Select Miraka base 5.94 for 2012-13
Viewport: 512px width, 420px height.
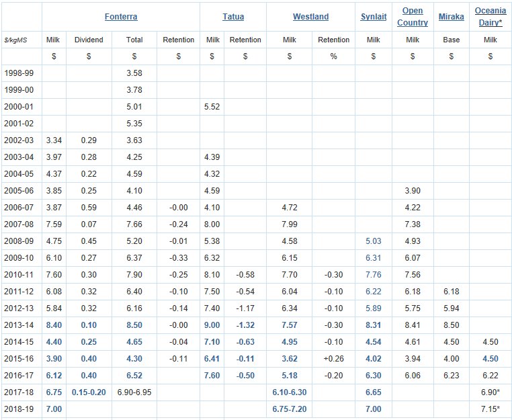pos(452,308)
